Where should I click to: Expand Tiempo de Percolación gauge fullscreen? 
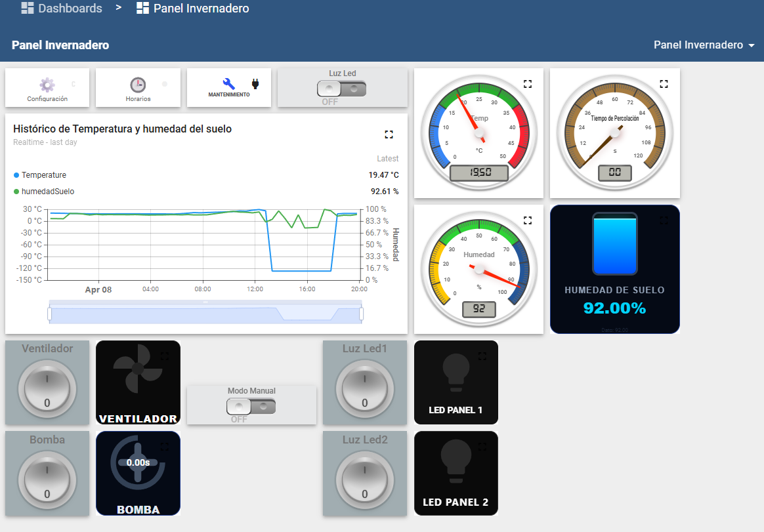(x=664, y=84)
